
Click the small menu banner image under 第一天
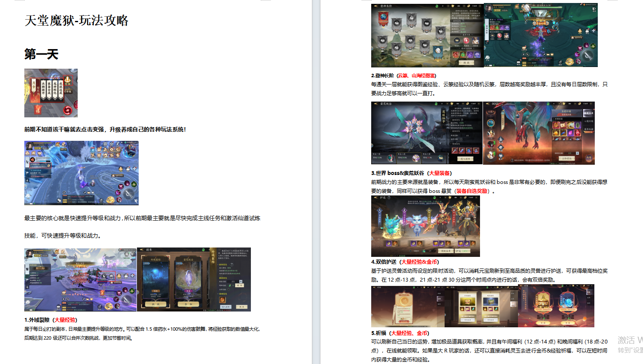pos(51,93)
